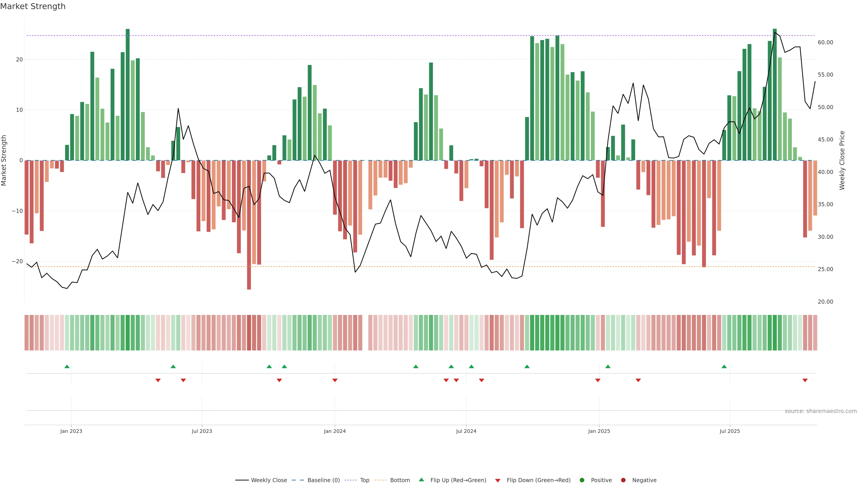Click the Flip Up green triangle legend icon
The image size is (868, 488).
(421, 480)
